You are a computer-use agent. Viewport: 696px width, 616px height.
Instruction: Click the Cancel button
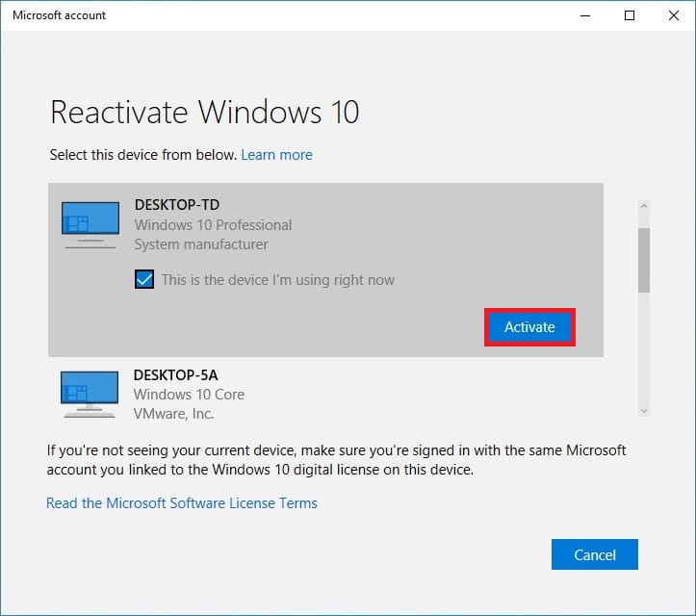point(594,554)
